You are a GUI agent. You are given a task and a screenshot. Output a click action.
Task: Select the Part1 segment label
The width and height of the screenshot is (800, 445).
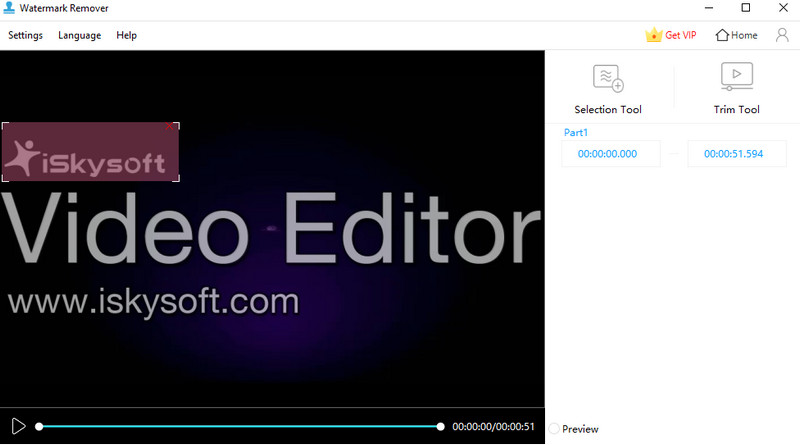577,132
